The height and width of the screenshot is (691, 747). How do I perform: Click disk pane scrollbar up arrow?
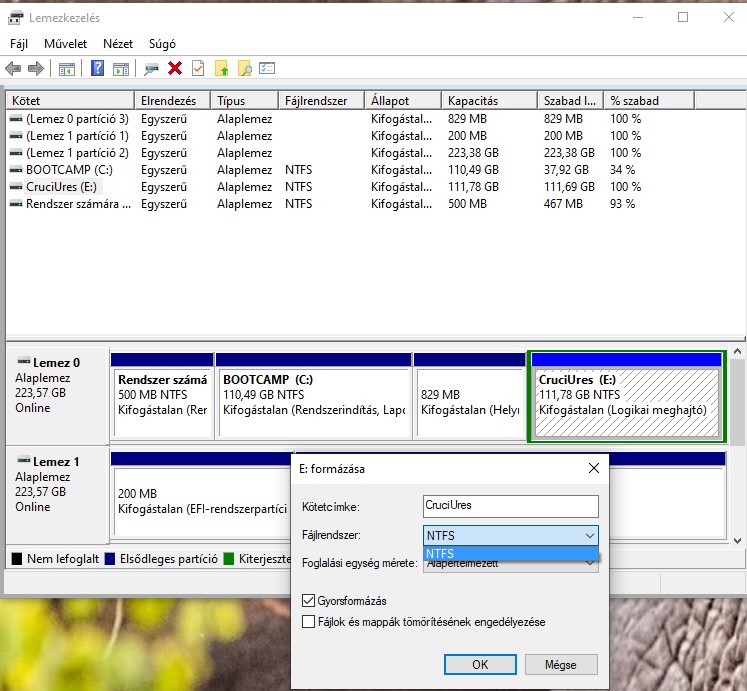(x=737, y=352)
